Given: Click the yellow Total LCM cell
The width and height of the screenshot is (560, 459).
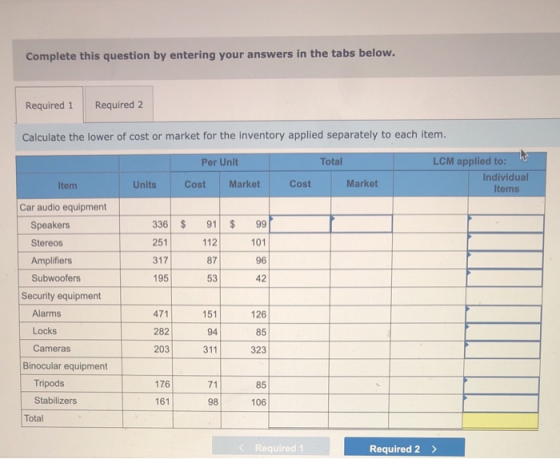Looking at the screenshot, I should coord(500,421).
